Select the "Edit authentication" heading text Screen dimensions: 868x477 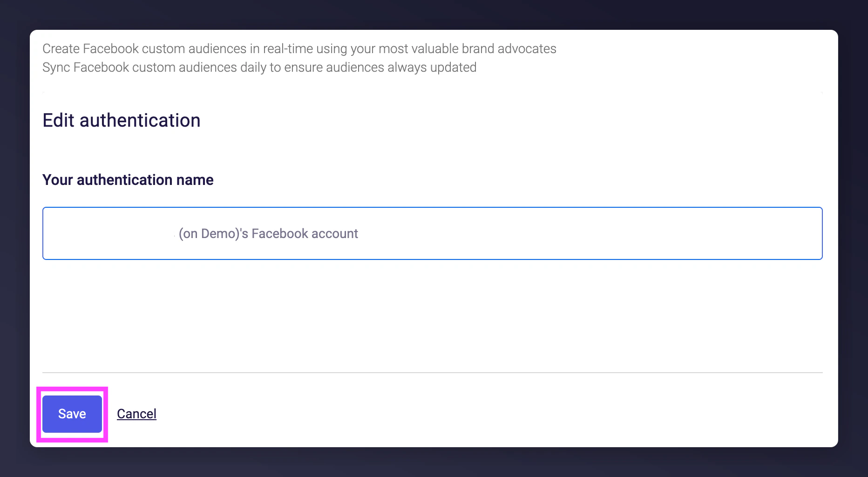point(122,120)
